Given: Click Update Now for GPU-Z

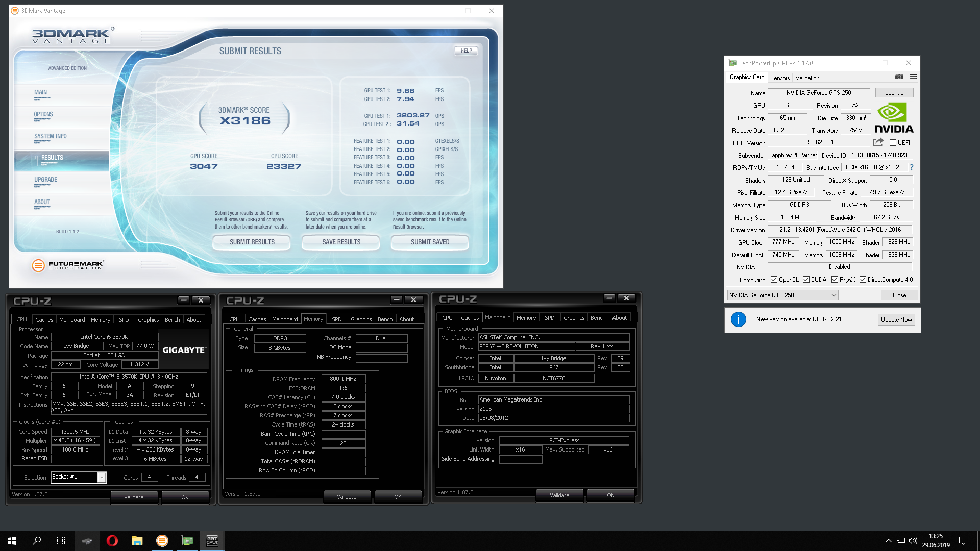Looking at the screenshot, I should tap(896, 320).
